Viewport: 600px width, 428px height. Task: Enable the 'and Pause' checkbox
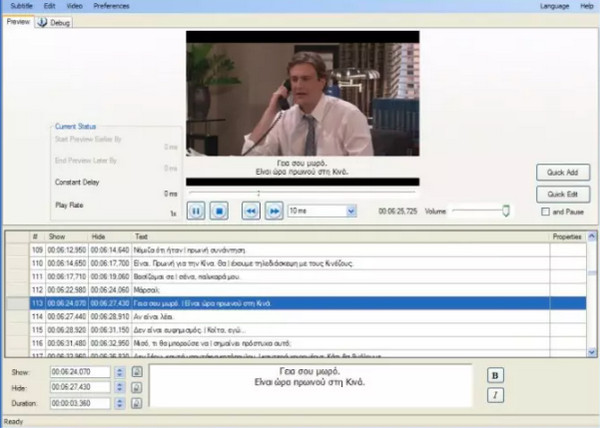pyautogui.click(x=545, y=212)
